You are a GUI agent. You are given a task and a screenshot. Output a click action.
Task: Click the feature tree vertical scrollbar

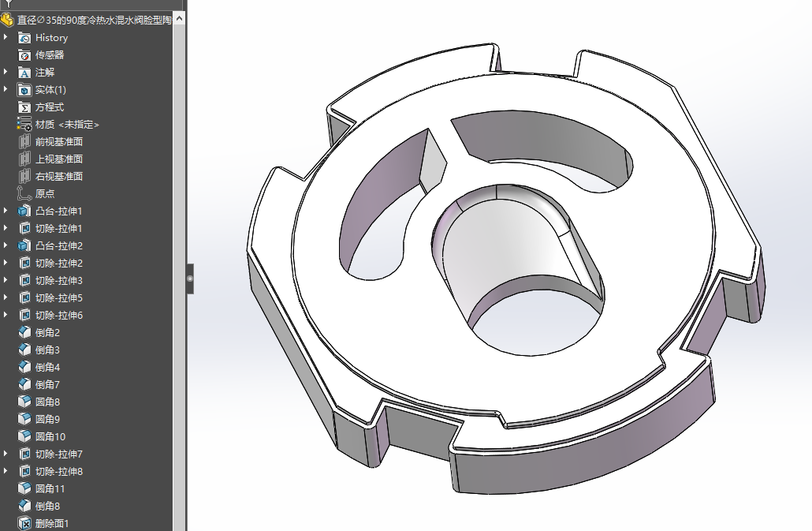pos(179,278)
